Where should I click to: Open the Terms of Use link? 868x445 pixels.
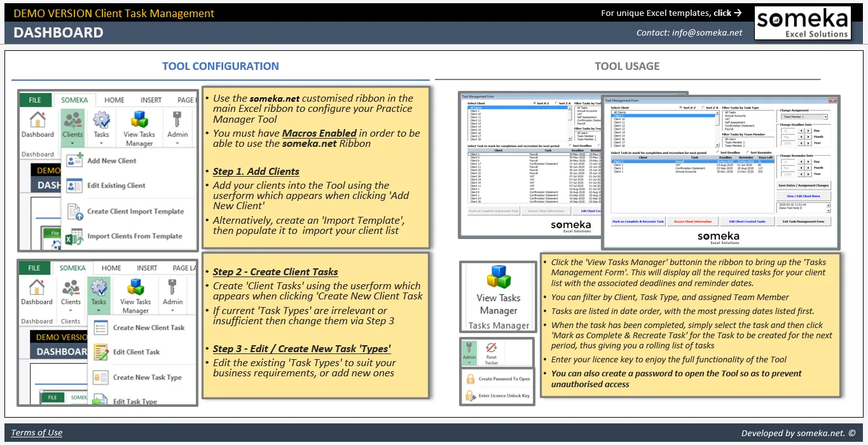pyautogui.click(x=37, y=433)
